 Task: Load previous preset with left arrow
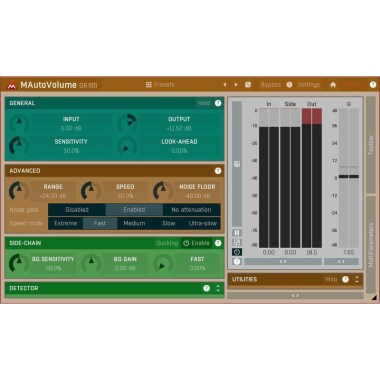coord(224,85)
